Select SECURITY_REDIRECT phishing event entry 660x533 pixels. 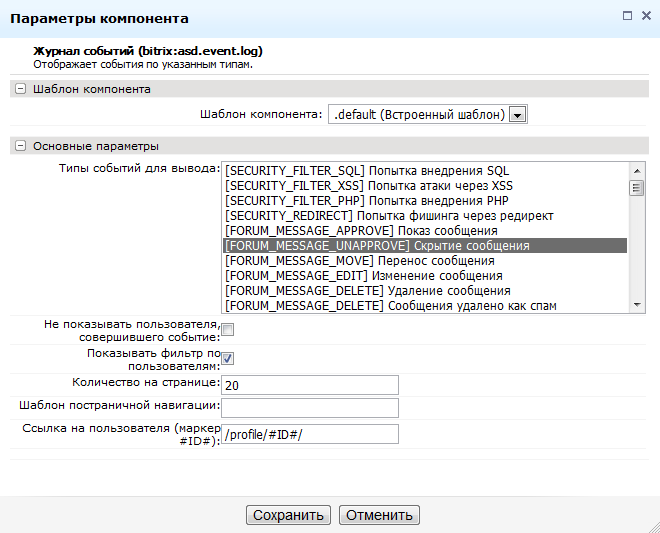[x=389, y=216]
